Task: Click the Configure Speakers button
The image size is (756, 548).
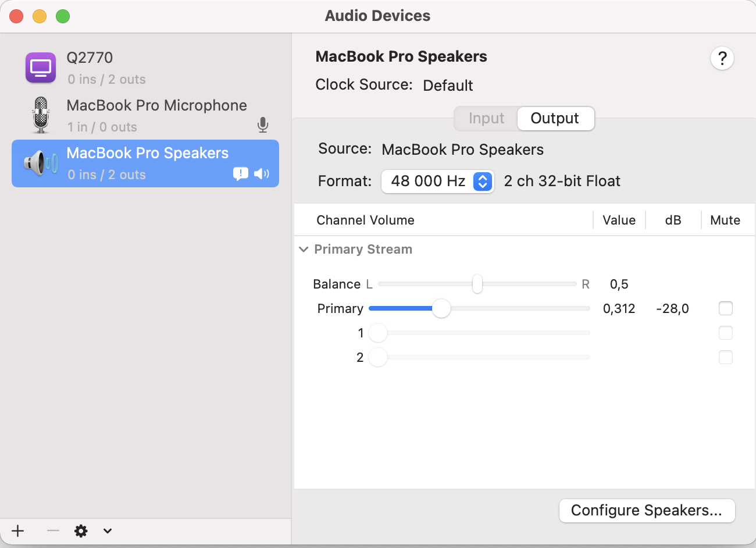Action: click(647, 511)
